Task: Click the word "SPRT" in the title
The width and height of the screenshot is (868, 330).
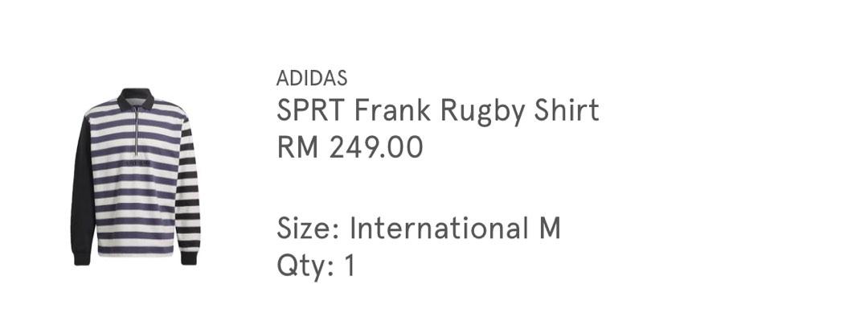Action: pos(310,109)
